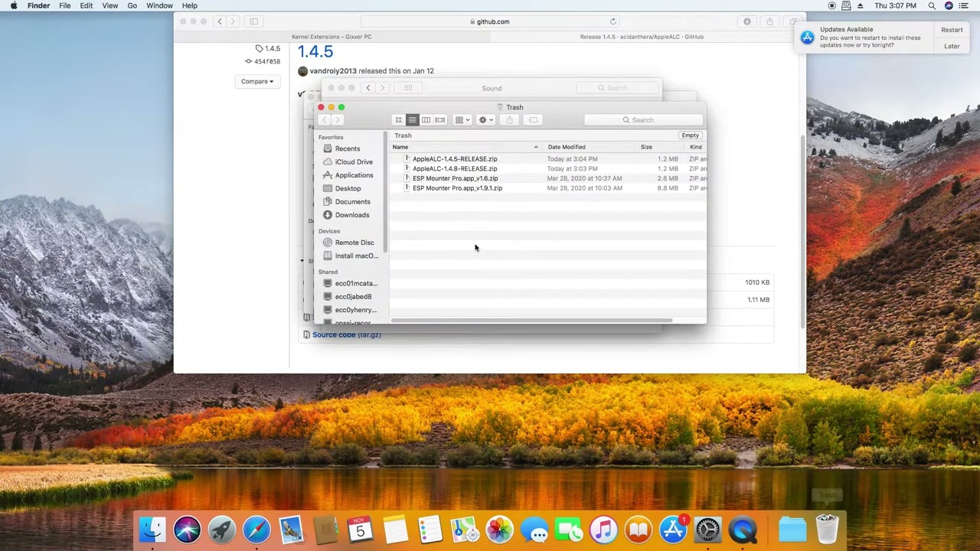Launch the Photos app in the Dock
The width and height of the screenshot is (980, 551).
[499, 530]
